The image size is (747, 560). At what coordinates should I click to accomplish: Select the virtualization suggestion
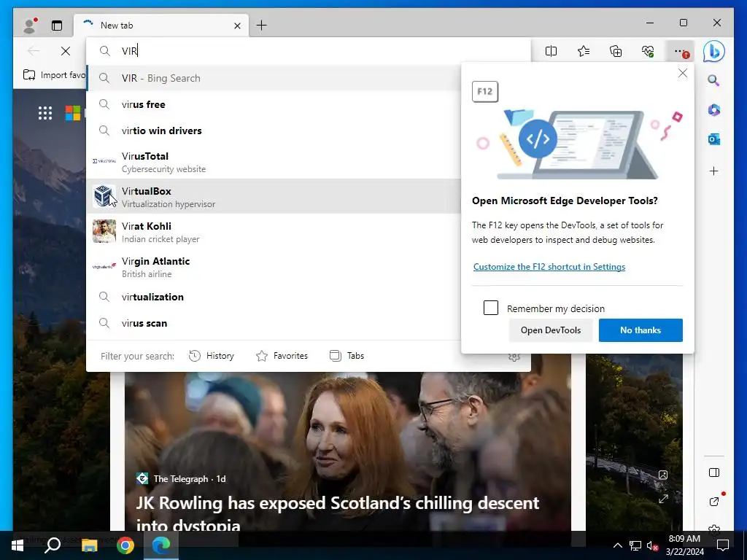[274, 297]
